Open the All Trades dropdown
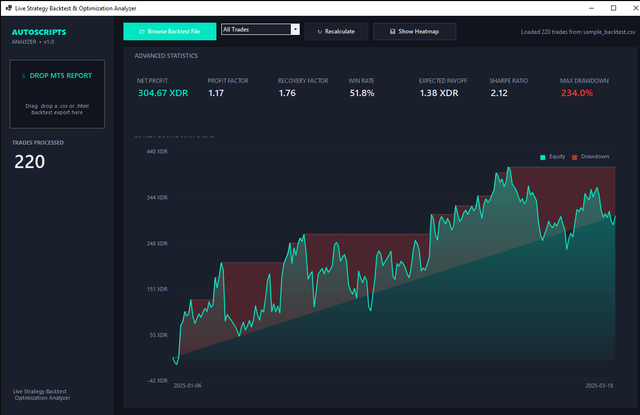Image resolution: width=640 pixels, height=415 pixels. [260, 29]
